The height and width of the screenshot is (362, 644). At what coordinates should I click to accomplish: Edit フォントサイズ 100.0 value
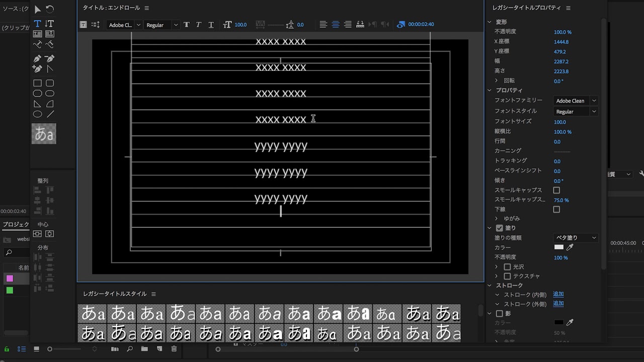(x=560, y=122)
